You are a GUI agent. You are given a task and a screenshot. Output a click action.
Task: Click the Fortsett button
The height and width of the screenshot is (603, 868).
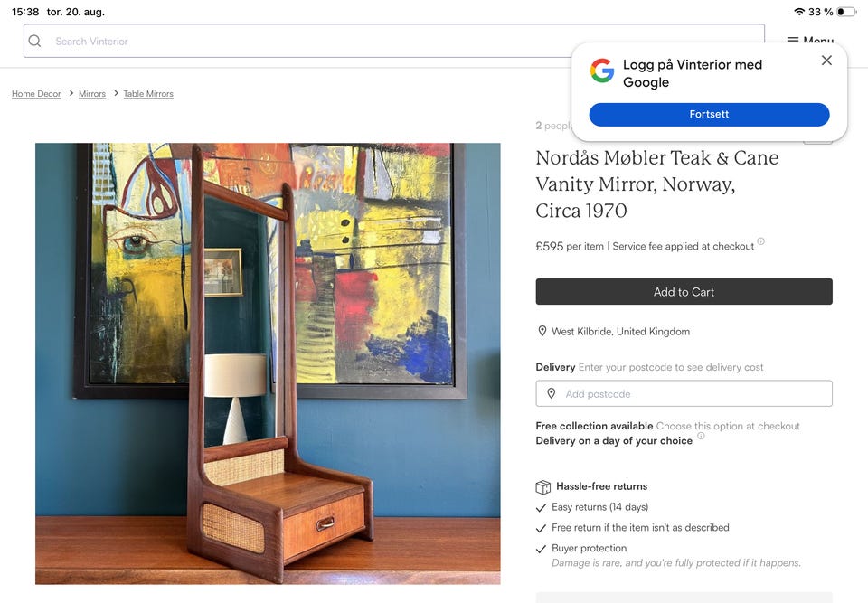pyautogui.click(x=709, y=114)
